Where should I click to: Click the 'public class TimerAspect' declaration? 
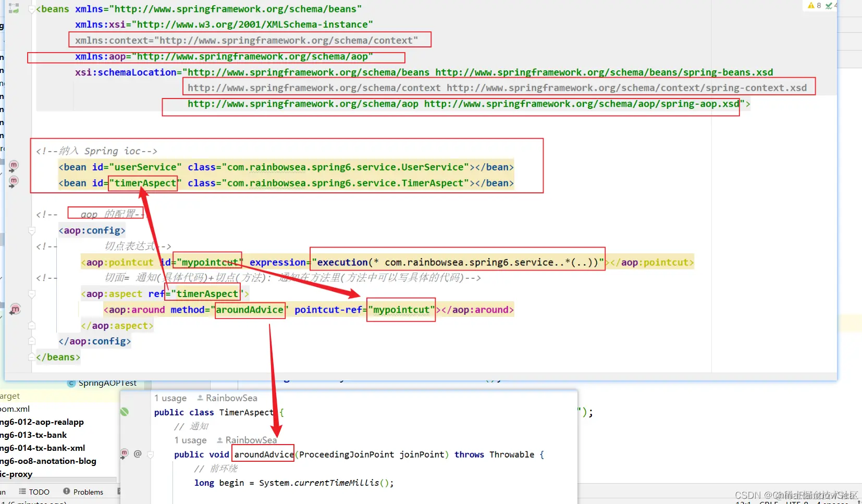214,412
